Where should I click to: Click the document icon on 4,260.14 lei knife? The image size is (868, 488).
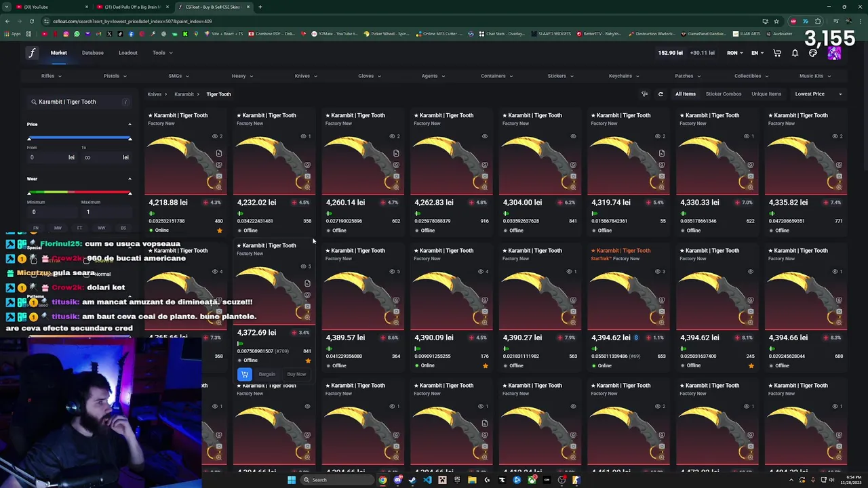pos(396,154)
